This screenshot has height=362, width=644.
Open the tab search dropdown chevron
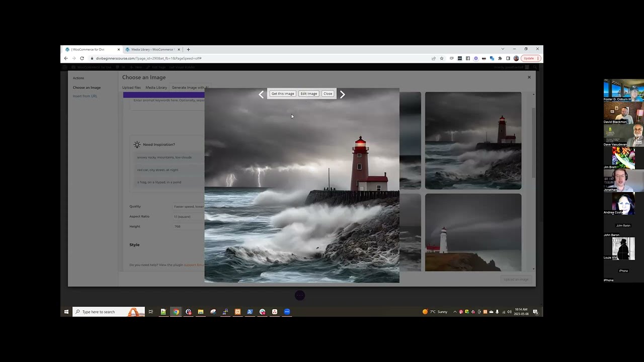[503, 49]
